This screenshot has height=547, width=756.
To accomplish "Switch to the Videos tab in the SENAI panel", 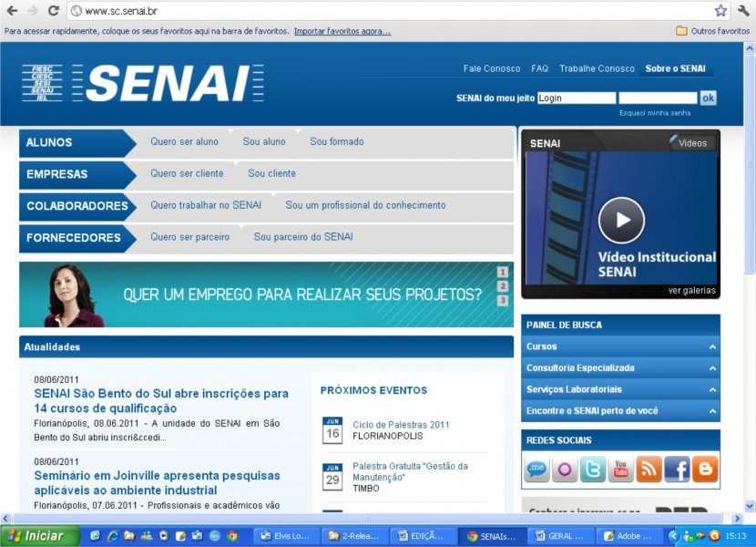I will 692,143.
